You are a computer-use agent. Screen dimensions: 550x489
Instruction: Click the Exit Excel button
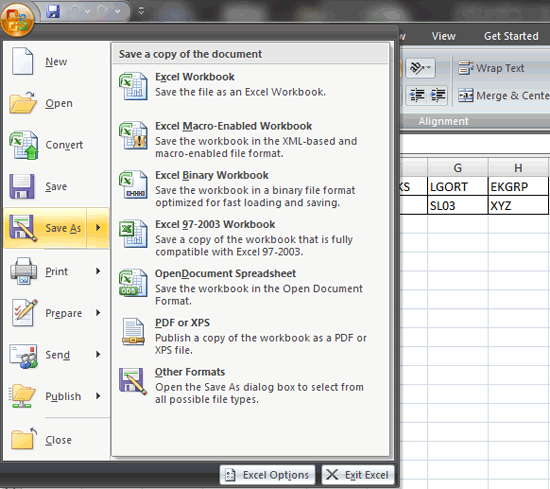coord(358,475)
